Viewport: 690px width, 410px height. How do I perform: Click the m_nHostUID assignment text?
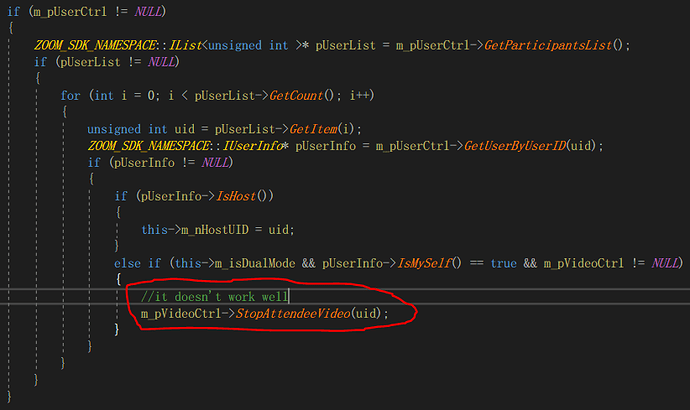[x=217, y=229]
